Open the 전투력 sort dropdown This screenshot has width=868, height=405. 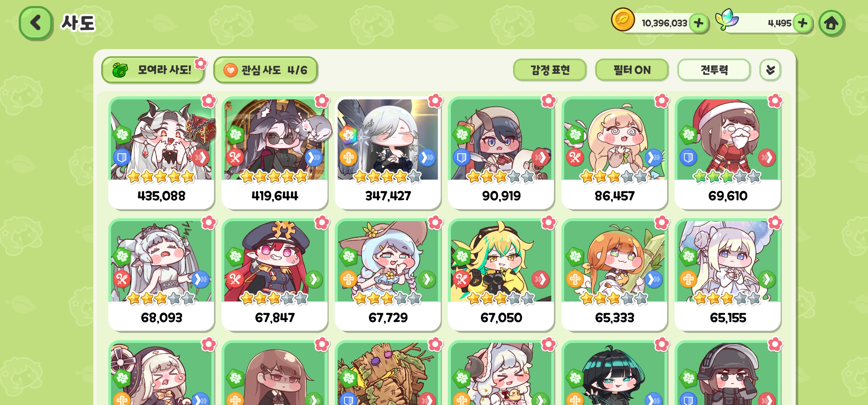click(x=714, y=70)
